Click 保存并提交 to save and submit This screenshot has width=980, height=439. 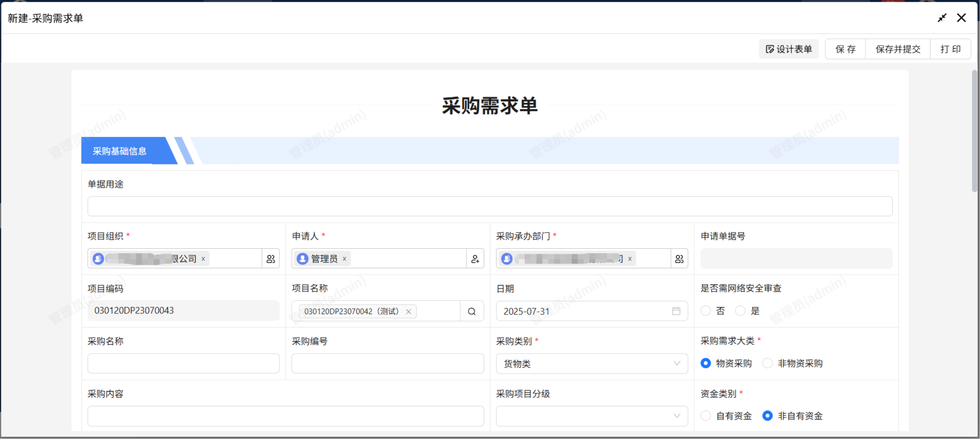click(x=898, y=49)
